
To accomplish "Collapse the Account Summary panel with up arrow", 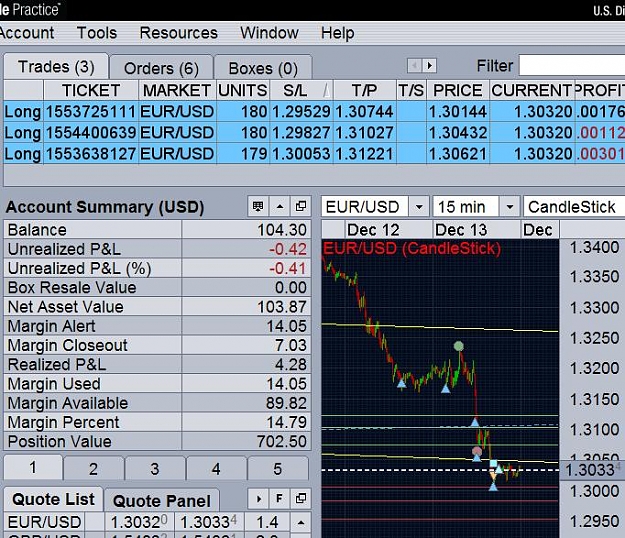I will pyautogui.click(x=280, y=206).
